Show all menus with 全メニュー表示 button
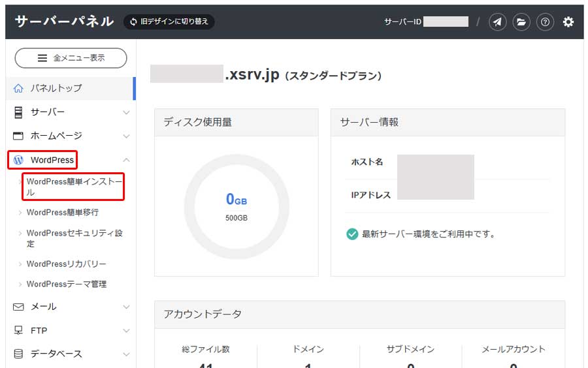This screenshot has width=588, height=368. click(x=71, y=58)
